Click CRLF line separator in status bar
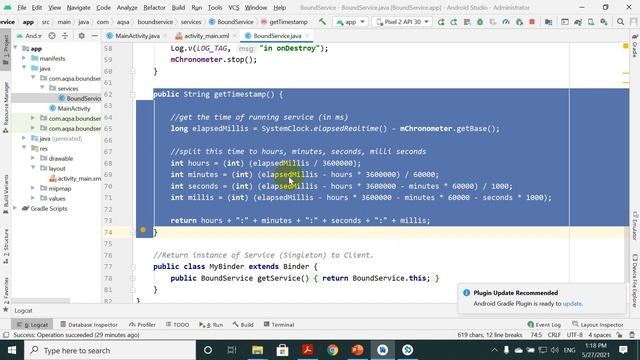 pos(554,335)
